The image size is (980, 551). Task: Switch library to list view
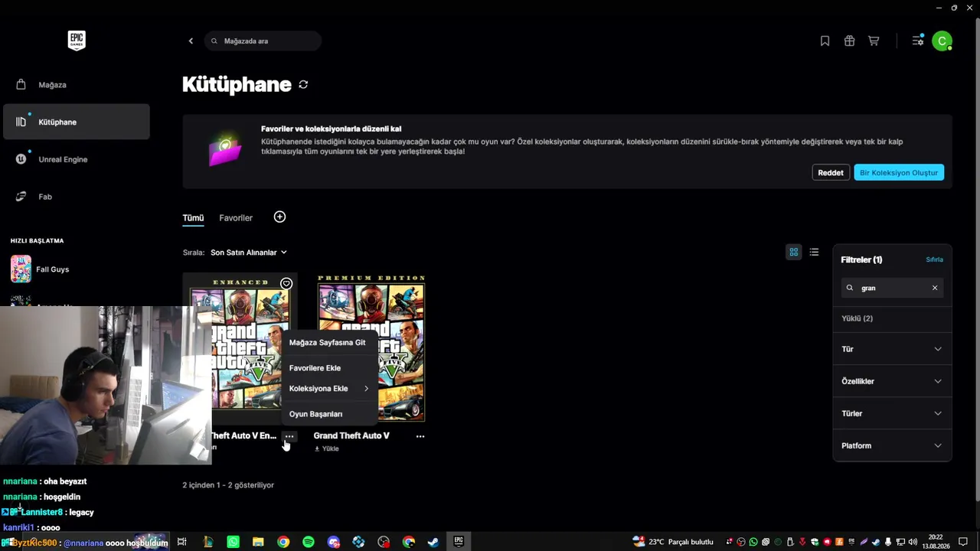[x=814, y=252]
